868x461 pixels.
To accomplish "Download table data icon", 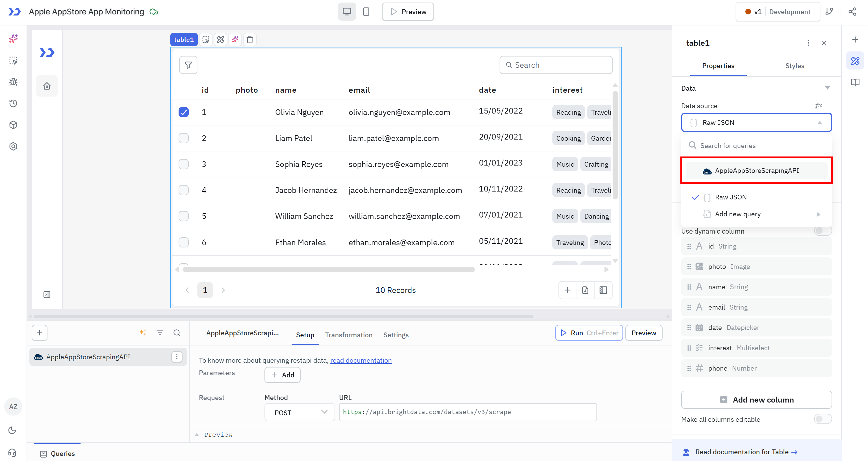I will (585, 290).
